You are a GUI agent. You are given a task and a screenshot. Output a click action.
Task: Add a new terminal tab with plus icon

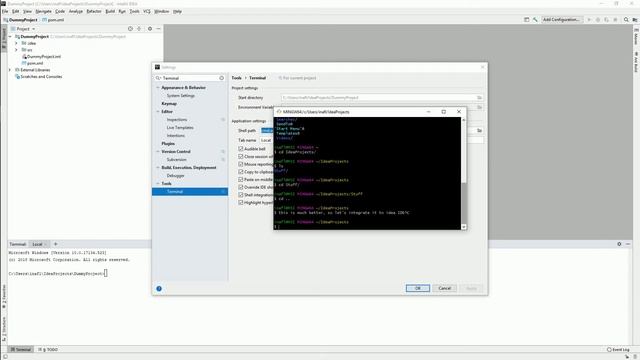point(56,244)
